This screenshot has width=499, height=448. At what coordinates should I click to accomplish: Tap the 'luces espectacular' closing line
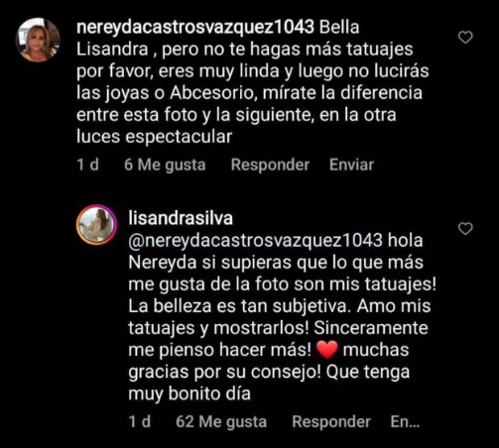[154, 137]
